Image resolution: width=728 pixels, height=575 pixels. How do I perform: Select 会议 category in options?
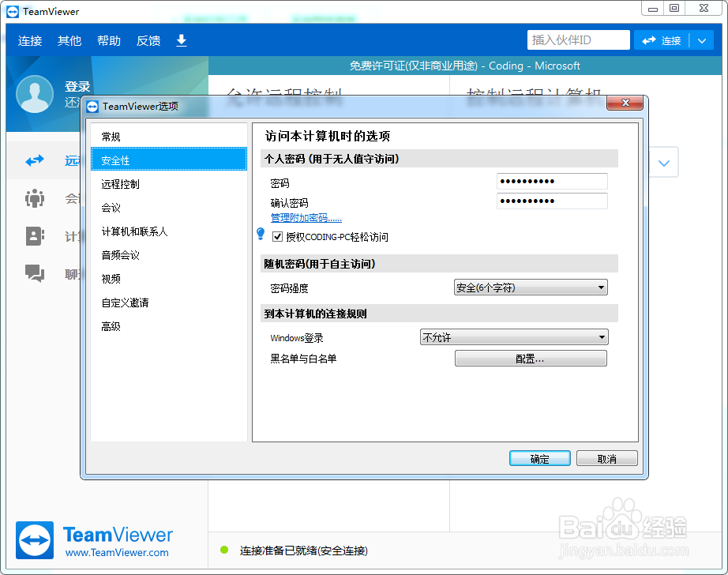pyautogui.click(x=169, y=208)
